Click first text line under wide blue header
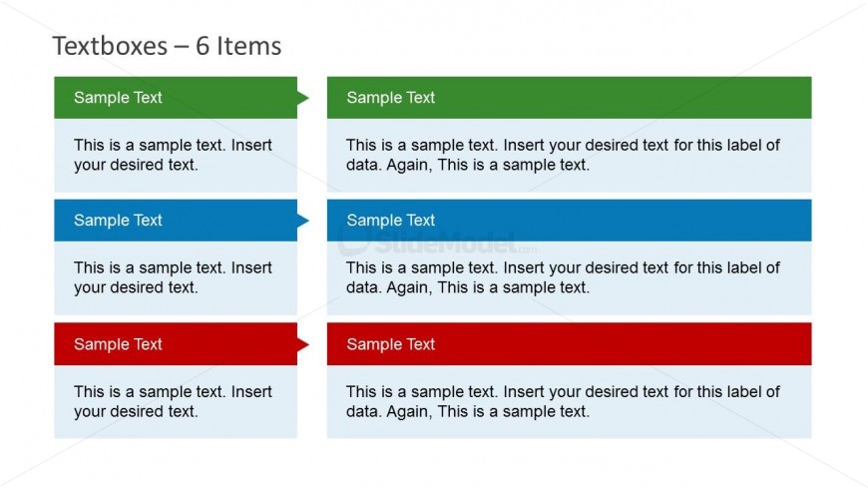This screenshot has height=488, width=868. coord(563,268)
